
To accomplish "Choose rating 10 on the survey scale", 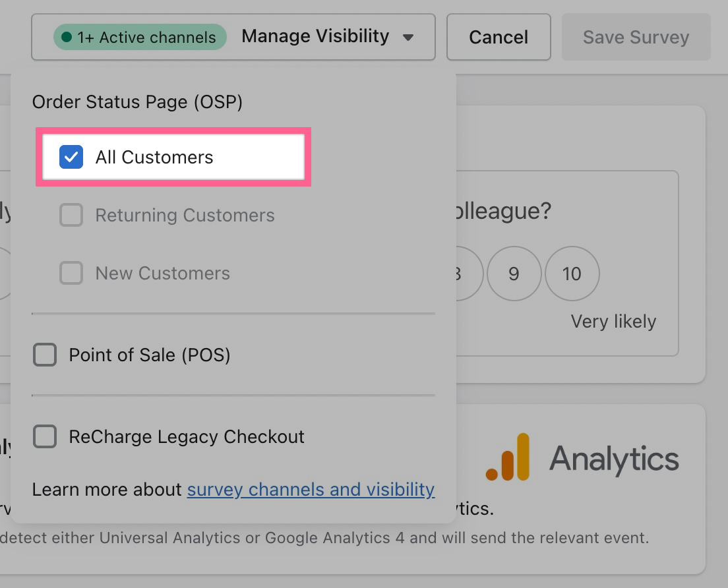I will coord(572,274).
